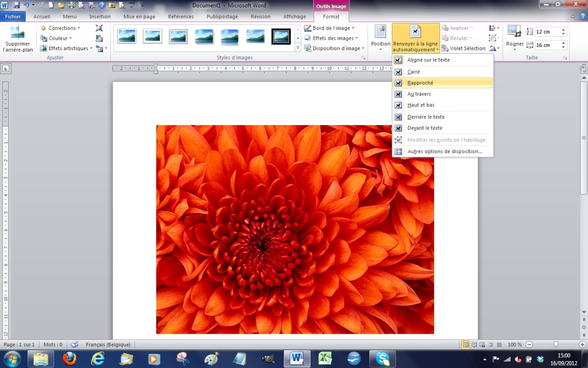Open the Effets des images dropdown
This screenshot has width=588, height=368.
tap(331, 38)
